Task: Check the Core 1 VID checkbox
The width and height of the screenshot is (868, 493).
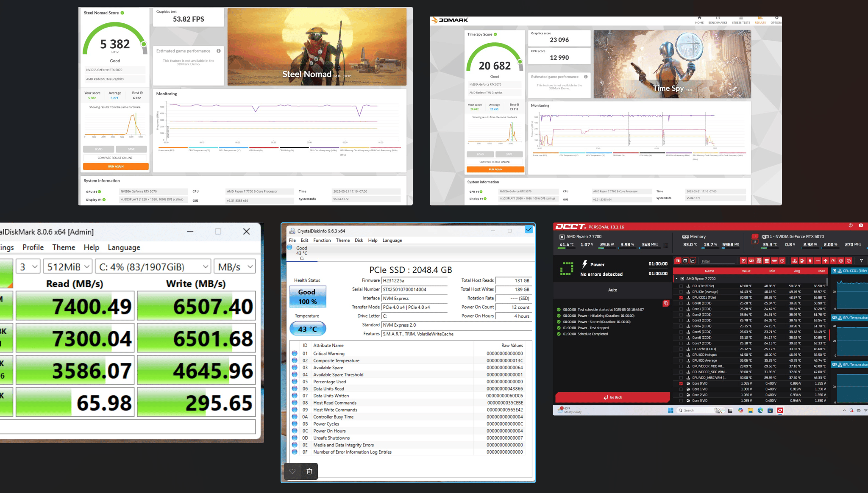Action: pos(681,389)
